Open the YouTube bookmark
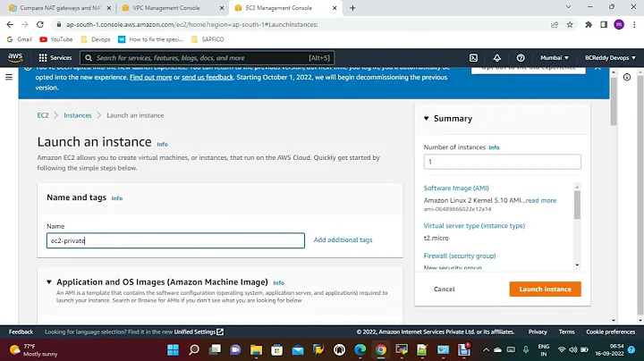Screen dimensions: 644x361 pos(56,39)
